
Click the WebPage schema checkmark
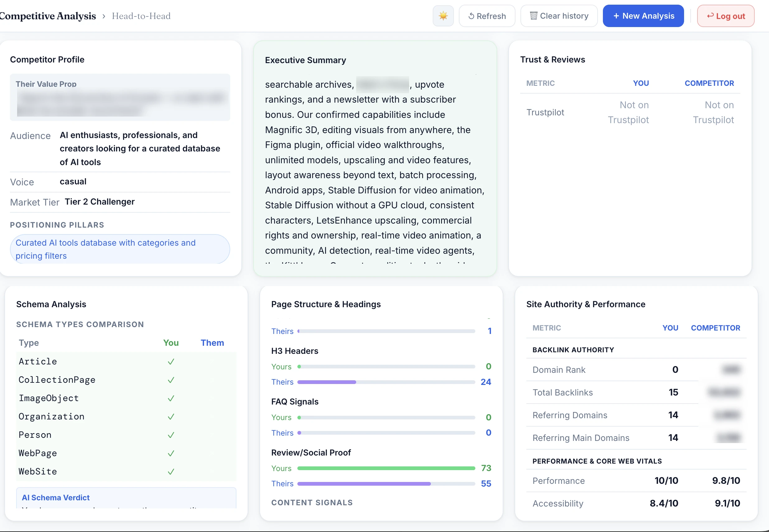coord(171,453)
